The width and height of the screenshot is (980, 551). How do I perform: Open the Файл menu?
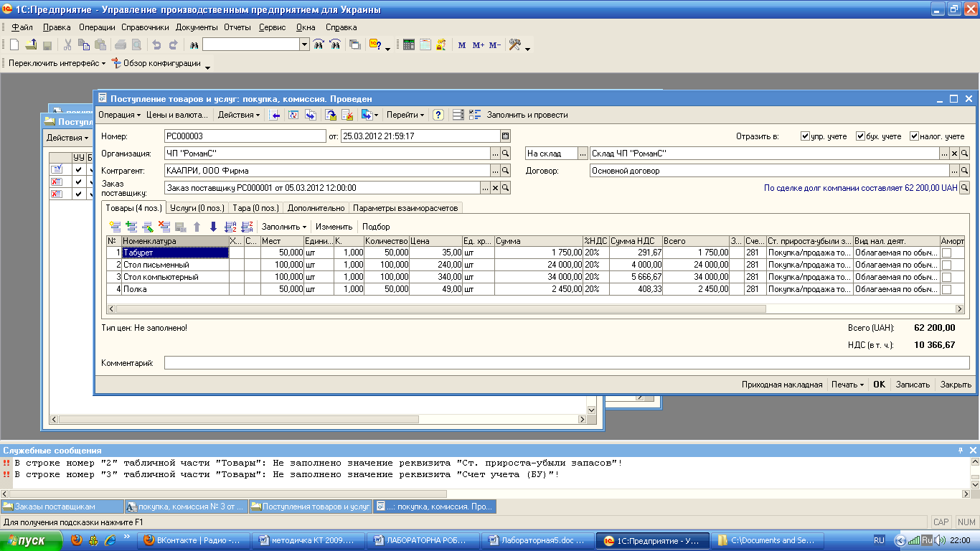(x=22, y=27)
